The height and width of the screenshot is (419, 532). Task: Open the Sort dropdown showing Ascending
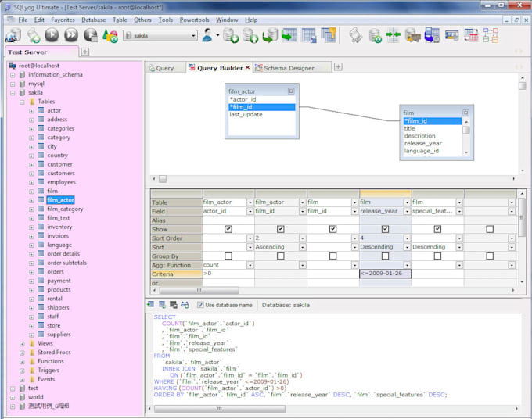(303, 247)
